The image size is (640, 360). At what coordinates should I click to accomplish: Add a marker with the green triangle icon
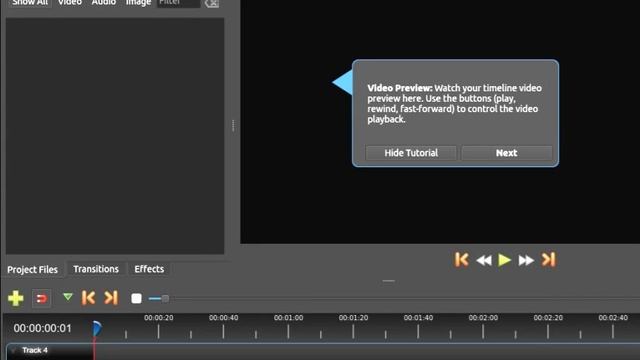pos(68,297)
